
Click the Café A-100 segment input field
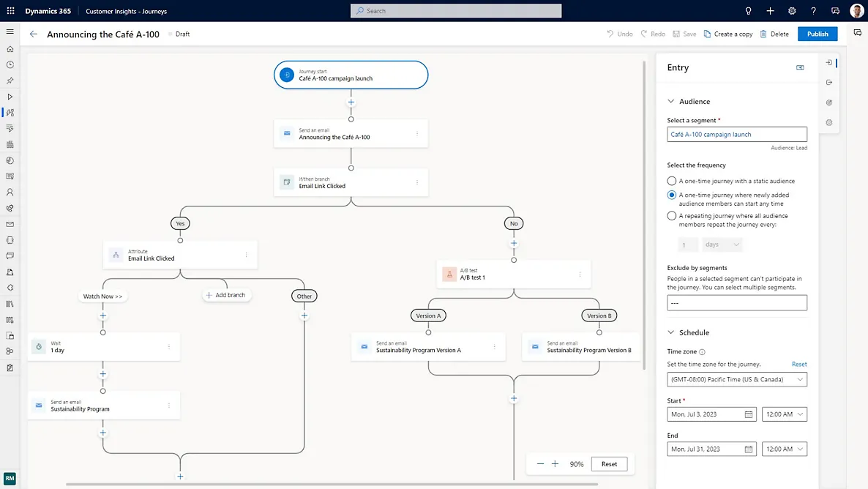(x=736, y=134)
